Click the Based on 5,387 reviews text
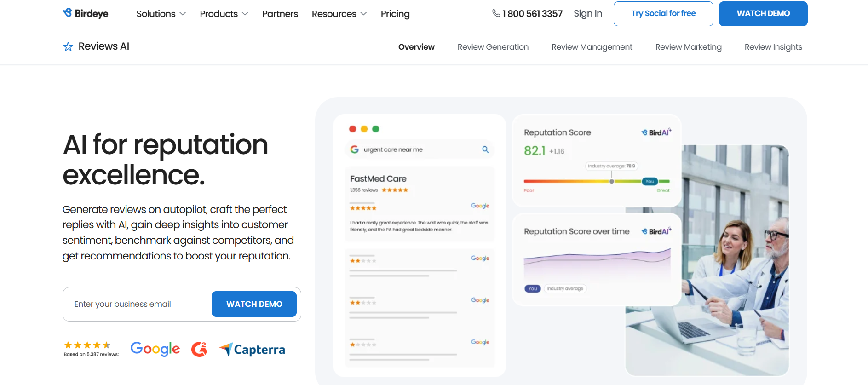The image size is (868, 385). point(91,354)
